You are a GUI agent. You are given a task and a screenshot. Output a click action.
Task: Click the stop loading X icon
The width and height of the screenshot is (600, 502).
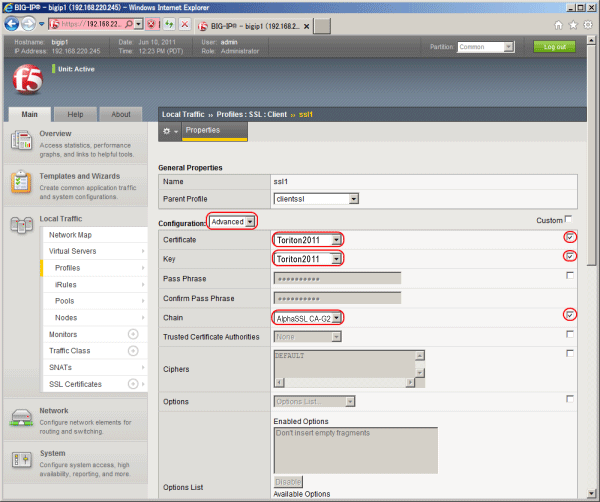tap(185, 24)
